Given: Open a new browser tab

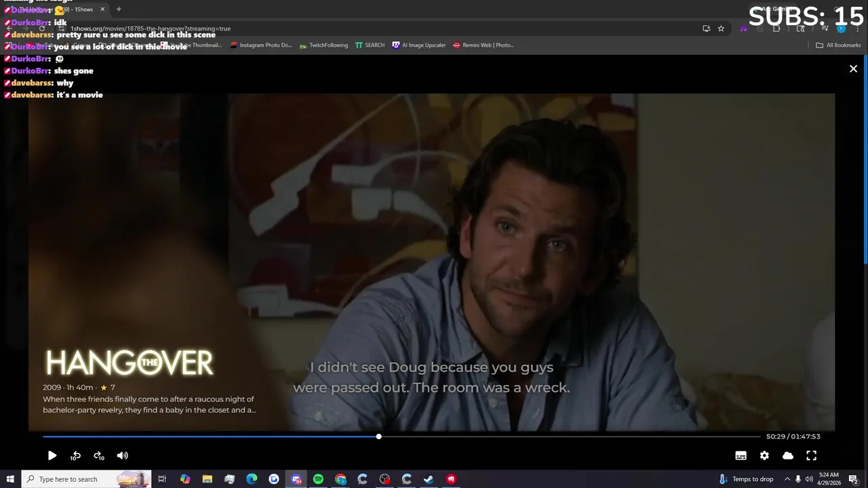Looking at the screenshot, I should pyautogui.click(x=119, y=9).
